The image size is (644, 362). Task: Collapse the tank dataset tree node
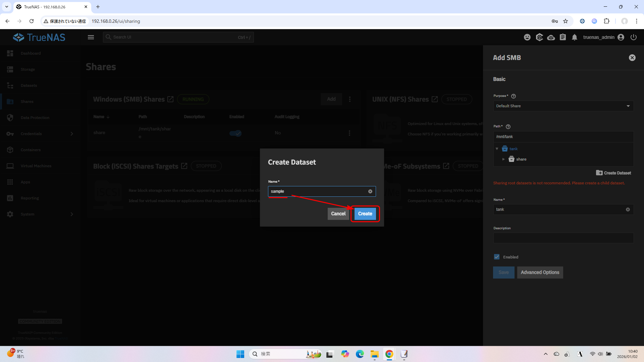point(497,149)
